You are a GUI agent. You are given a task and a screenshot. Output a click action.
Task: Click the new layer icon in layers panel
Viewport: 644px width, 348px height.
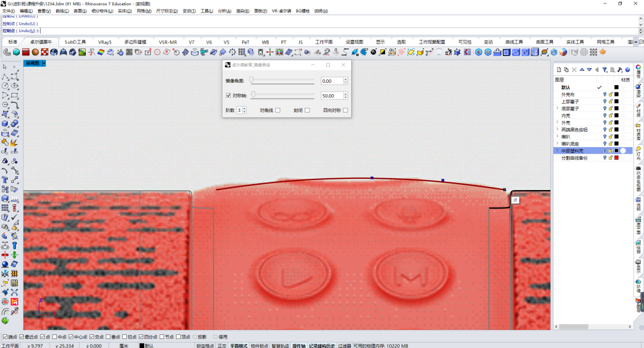coord(559,70)
